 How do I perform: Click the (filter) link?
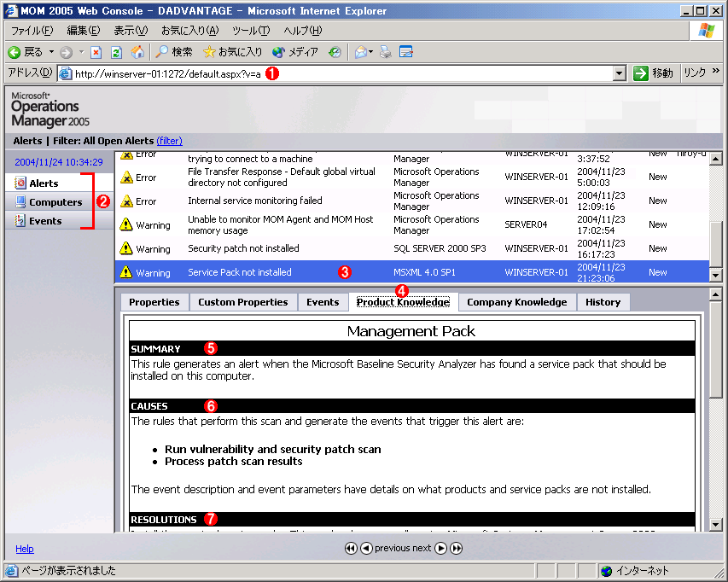point(170,141)
